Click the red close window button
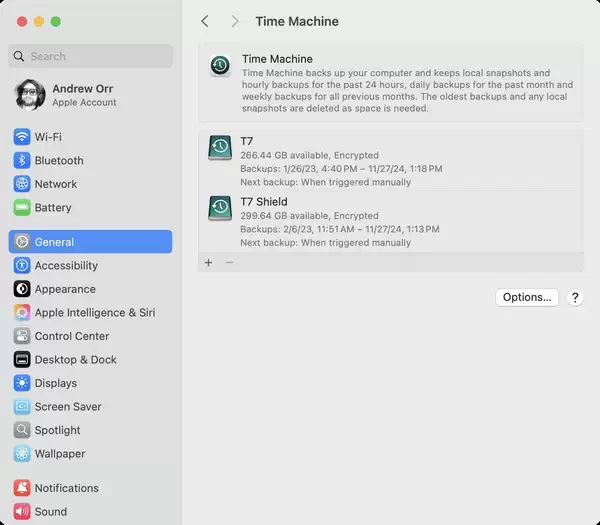The image size is (600, 525). (x=22, y=21)
